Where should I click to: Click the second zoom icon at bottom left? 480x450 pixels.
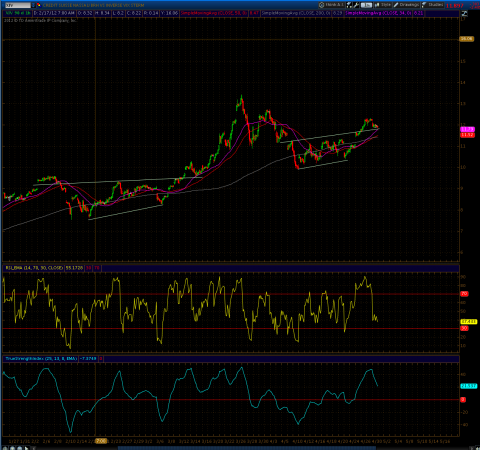[12, 448]
